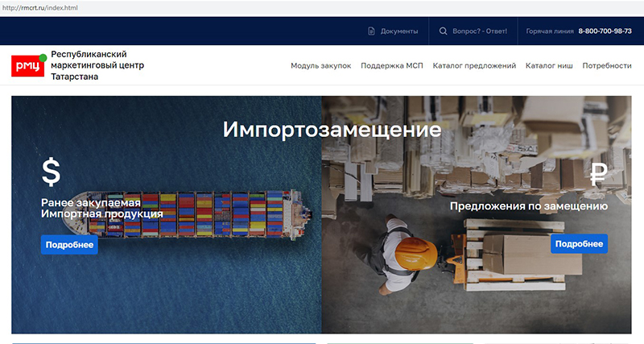The width and height of the screenshot is (644, 344).
Task: Click the URL address rmcrt.ru/index.html
Action: pos(39,8)
